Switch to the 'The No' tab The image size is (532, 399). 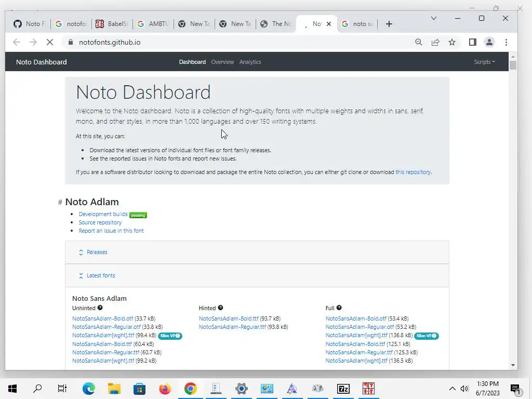276,24
